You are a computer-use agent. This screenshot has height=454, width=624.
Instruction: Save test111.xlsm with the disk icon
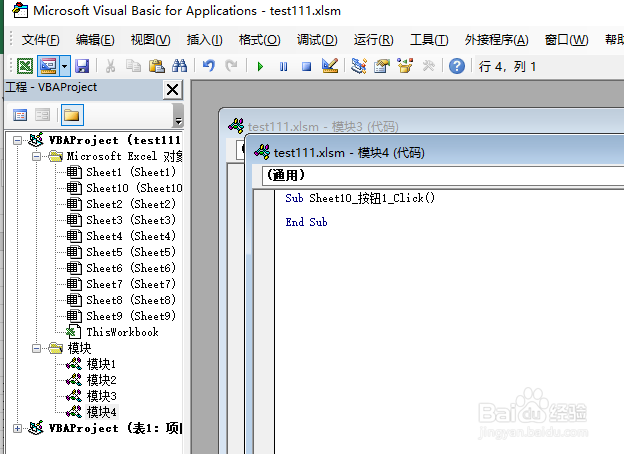click(x=82, y=66)
